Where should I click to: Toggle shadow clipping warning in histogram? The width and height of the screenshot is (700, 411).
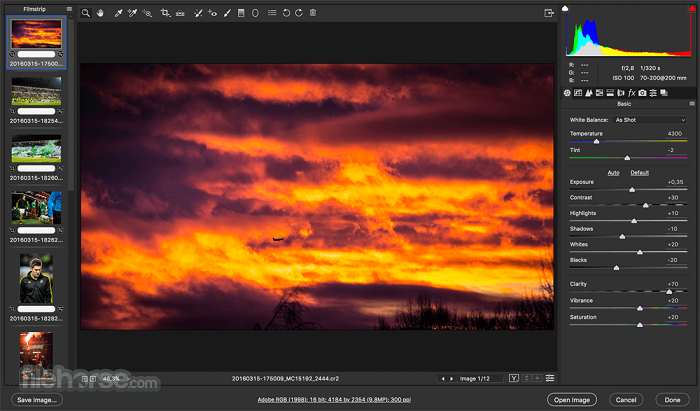(x=566, y=8)
